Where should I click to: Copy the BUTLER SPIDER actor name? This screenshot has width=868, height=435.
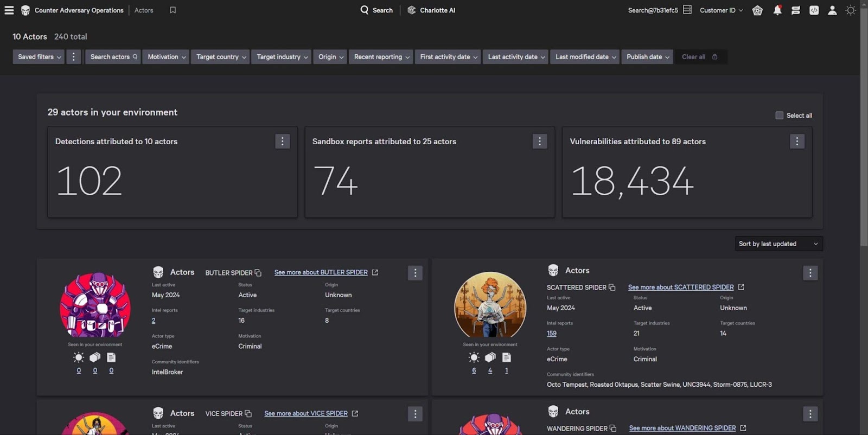[x=258, y=273]
